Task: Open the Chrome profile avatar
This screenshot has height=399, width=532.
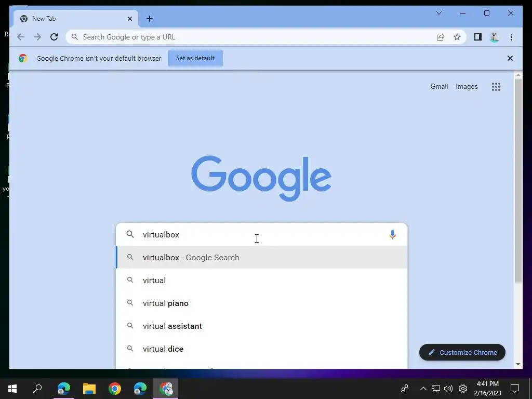Action: click(495, 37)
